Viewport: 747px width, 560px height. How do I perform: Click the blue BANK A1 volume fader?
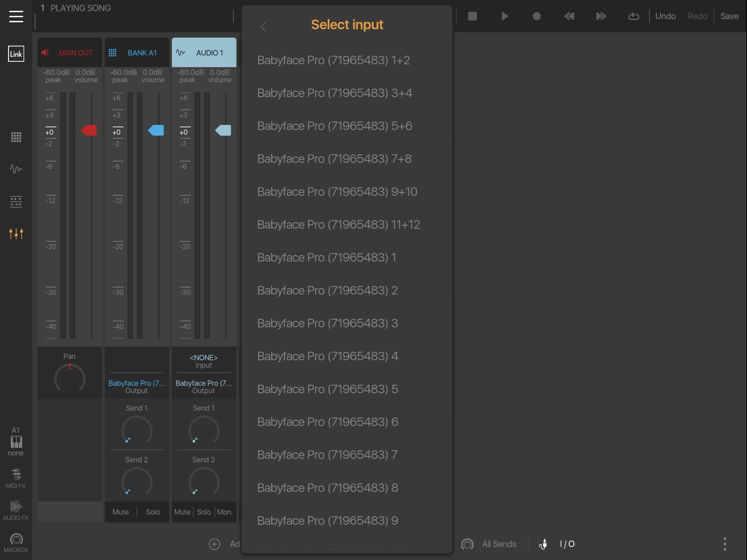(x=156, y=130)
